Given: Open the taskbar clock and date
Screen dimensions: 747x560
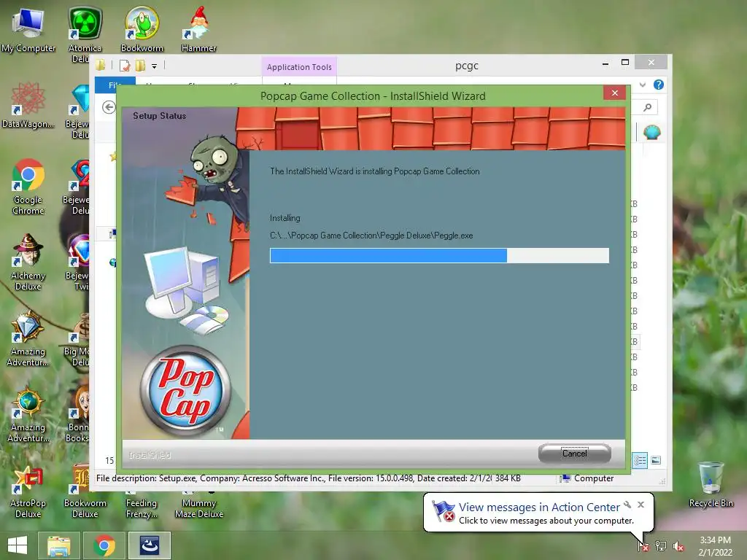Looking at the screenshot, I should (x=715, y=546).
